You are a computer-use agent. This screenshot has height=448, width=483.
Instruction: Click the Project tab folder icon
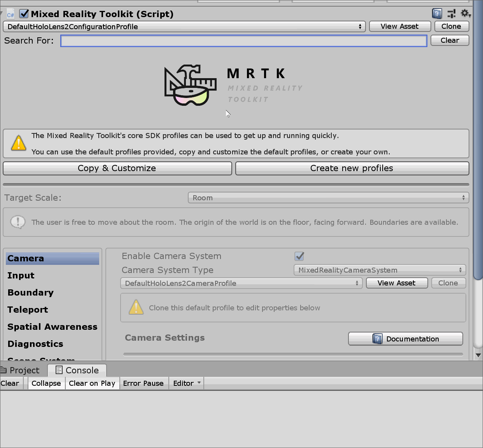5,370
